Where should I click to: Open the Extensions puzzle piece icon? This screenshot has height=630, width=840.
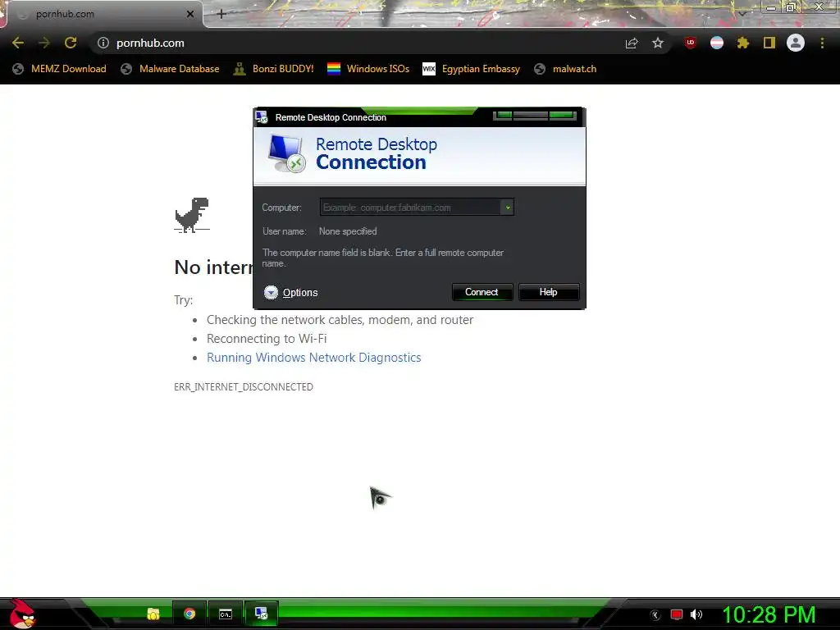(743, 43)
